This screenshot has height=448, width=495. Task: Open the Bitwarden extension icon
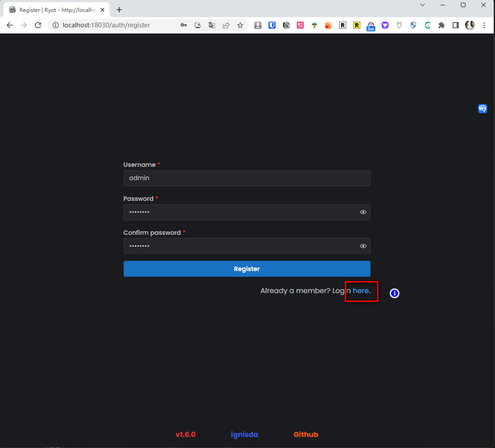click(272, 26)
